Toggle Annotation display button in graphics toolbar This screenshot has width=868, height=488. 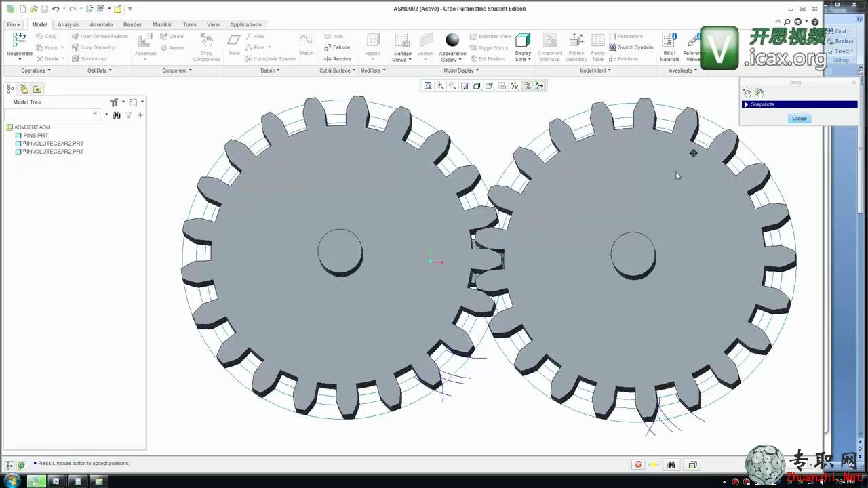[x=527, y=86]
